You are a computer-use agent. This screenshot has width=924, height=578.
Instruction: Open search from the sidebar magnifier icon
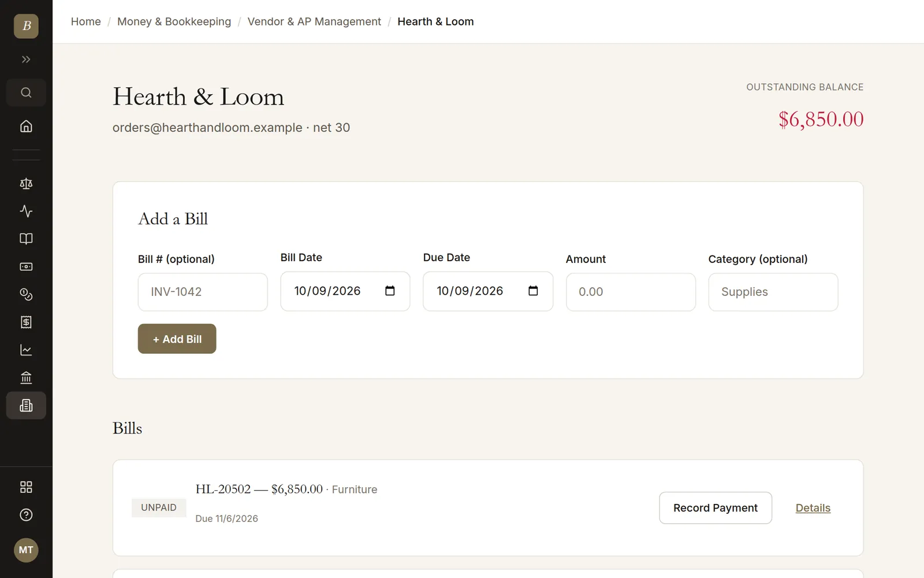tap(26, 92)
